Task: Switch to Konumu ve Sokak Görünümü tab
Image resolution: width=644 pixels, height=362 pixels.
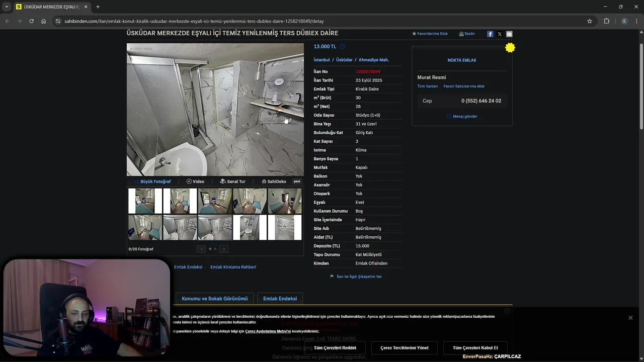Action: (x=215, y=299)
